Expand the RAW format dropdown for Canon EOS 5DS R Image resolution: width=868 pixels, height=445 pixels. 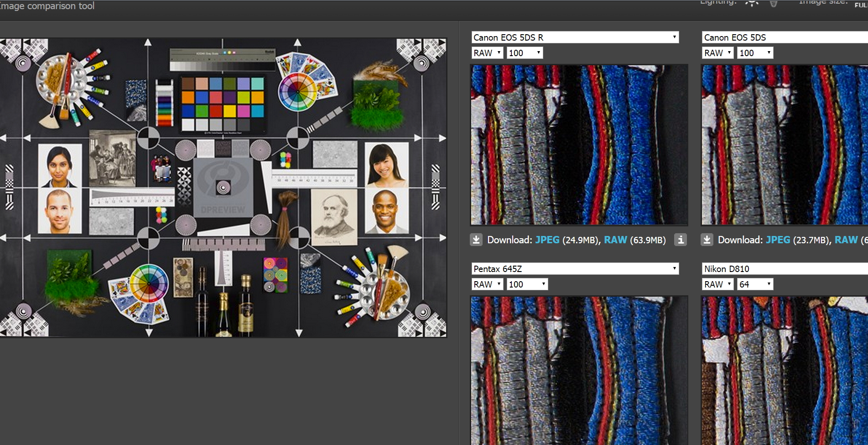[487, 53]
